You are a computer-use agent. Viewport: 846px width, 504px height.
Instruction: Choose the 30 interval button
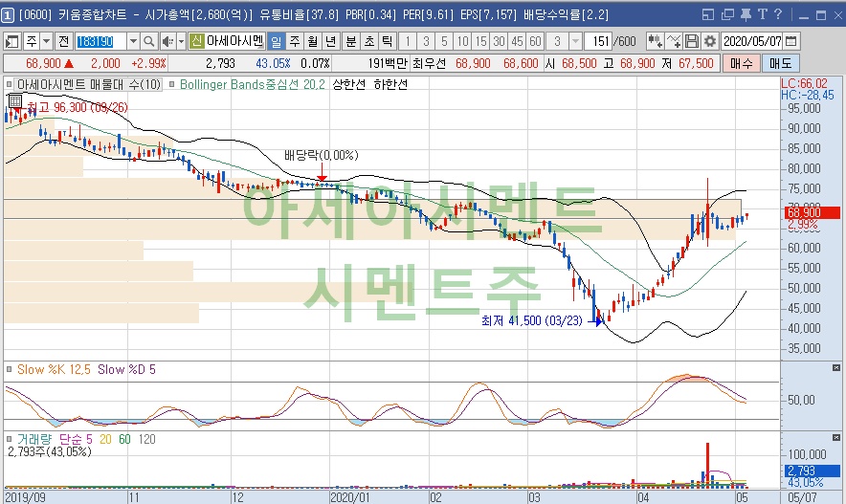(x=499, y=41)
